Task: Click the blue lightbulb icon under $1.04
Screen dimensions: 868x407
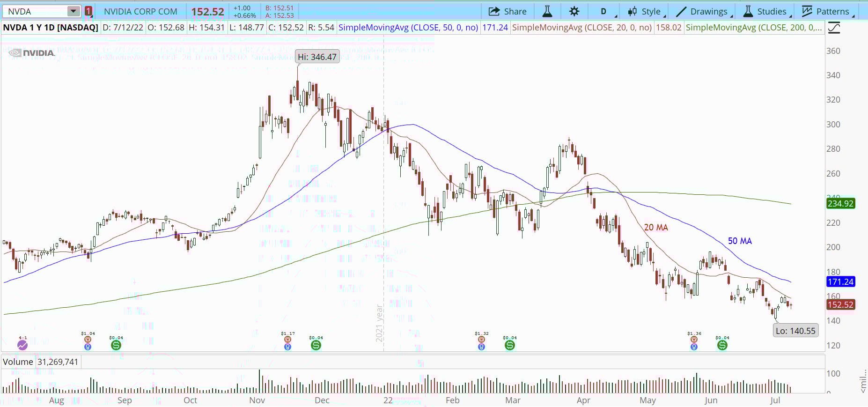Action: coord(88,347)
